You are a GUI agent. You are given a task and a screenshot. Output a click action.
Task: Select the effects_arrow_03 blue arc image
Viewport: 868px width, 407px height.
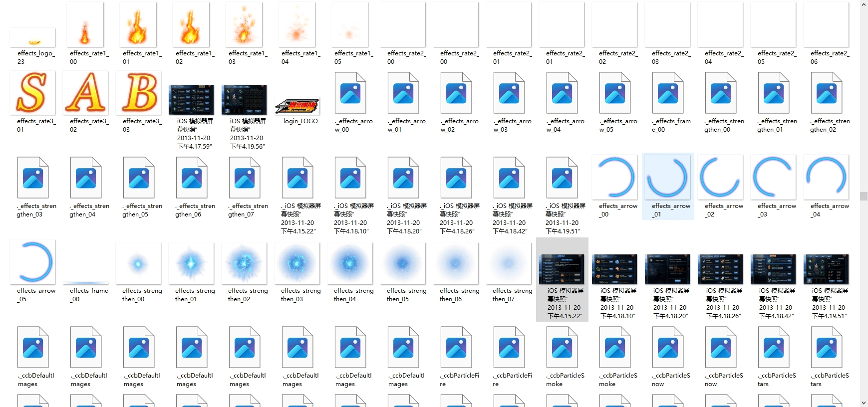tap(773, 177)
